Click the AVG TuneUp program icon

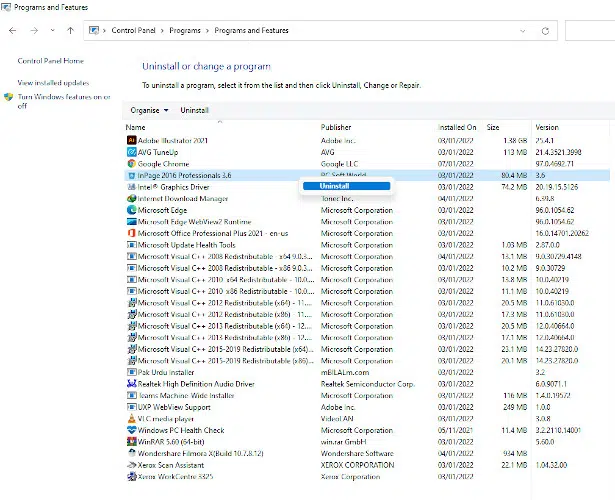[x=132, y=152]
